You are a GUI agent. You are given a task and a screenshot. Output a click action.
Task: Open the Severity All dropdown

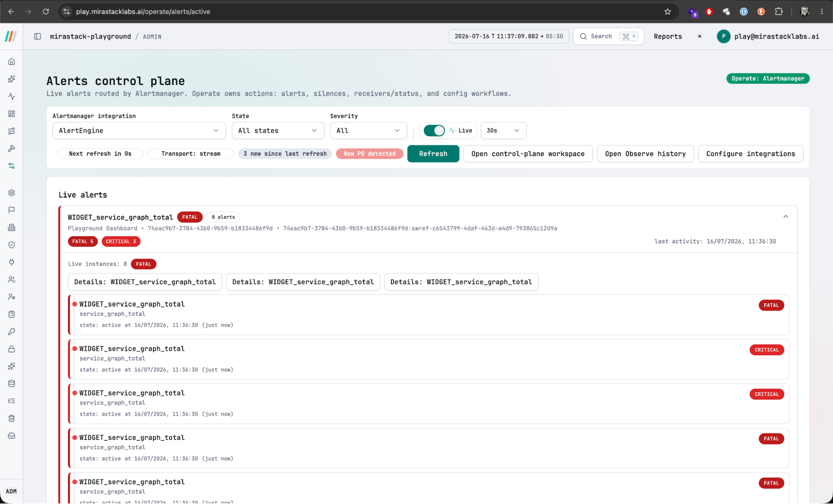click(x=368, y=130)
